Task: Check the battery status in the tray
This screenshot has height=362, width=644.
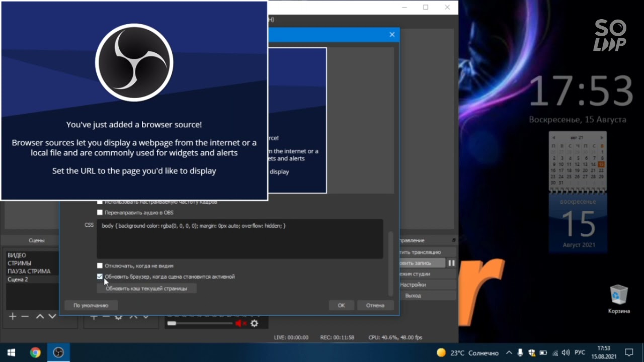Action: click(x=543, y=353)
